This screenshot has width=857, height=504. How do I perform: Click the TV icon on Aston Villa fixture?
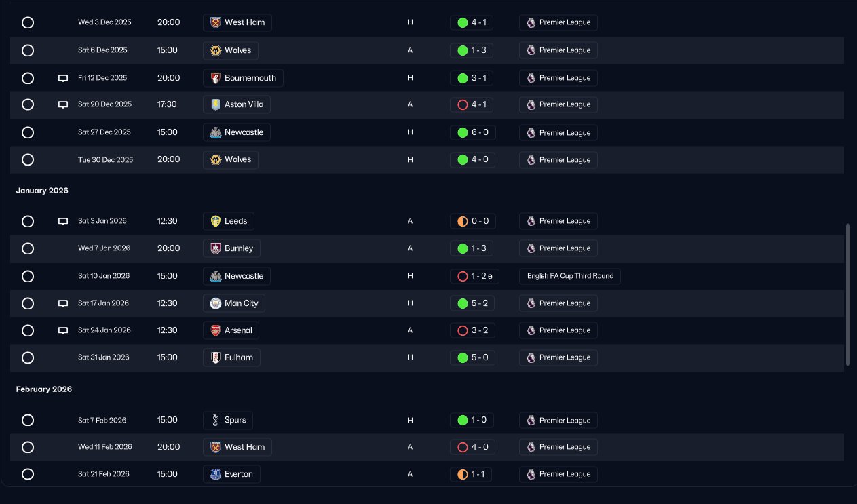coord(63,104)
